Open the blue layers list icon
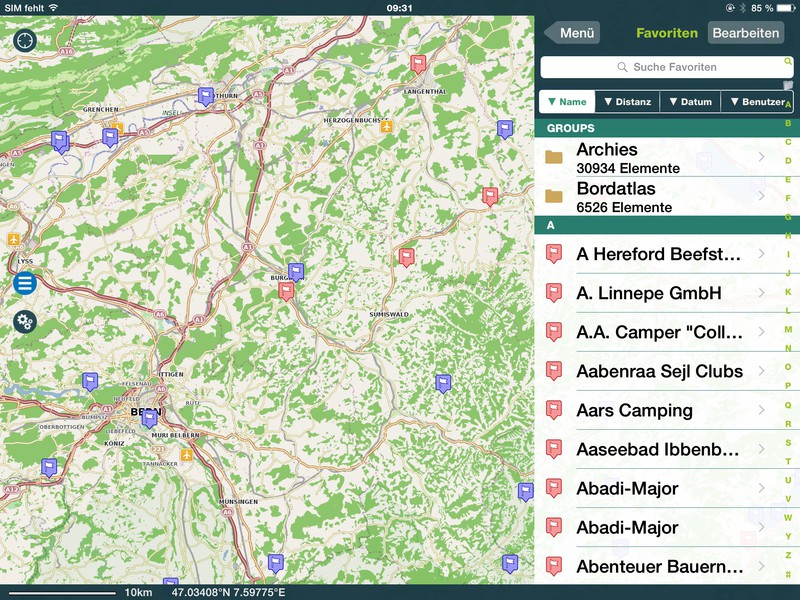 pyautogui.click(x=25, y=283)
